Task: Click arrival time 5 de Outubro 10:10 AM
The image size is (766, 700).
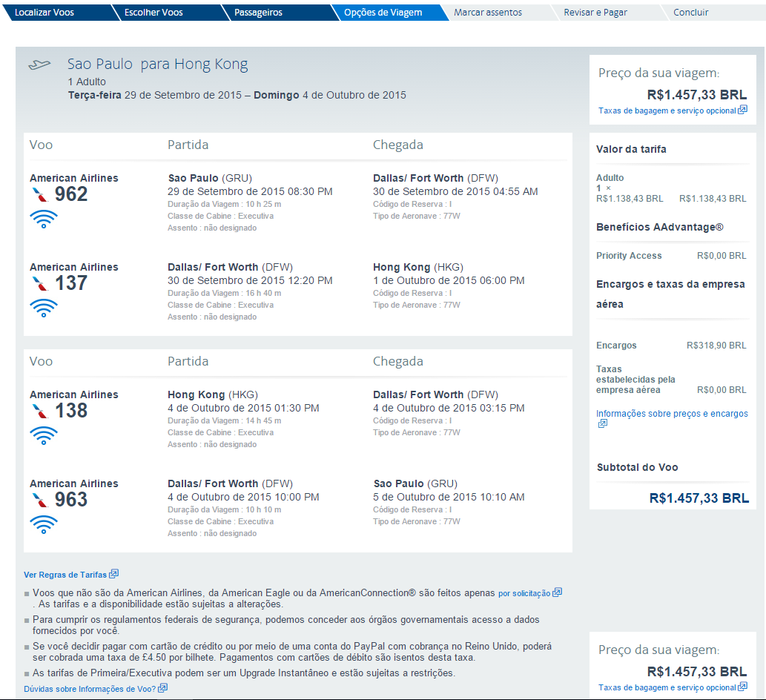Action: click(x=449, y=497)
